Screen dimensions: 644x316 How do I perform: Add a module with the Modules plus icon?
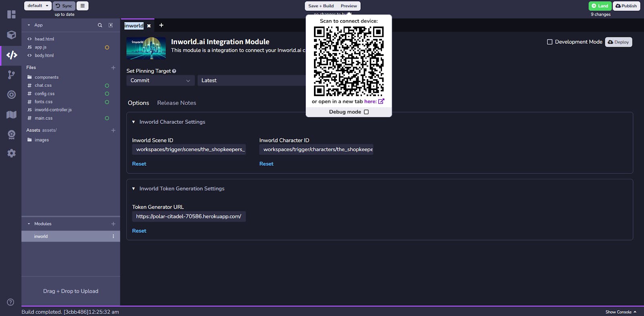coord(113,224)
